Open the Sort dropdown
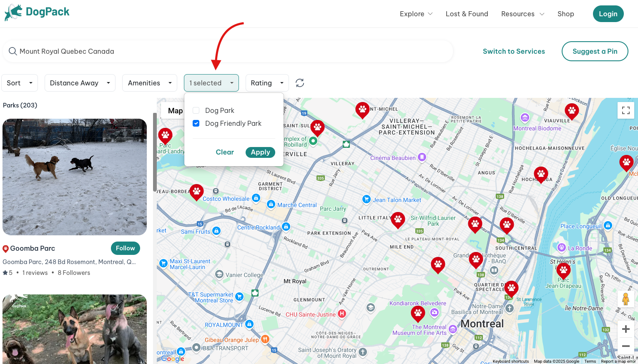The height and width of the screenshot is (364, 638). coord(20,83)
